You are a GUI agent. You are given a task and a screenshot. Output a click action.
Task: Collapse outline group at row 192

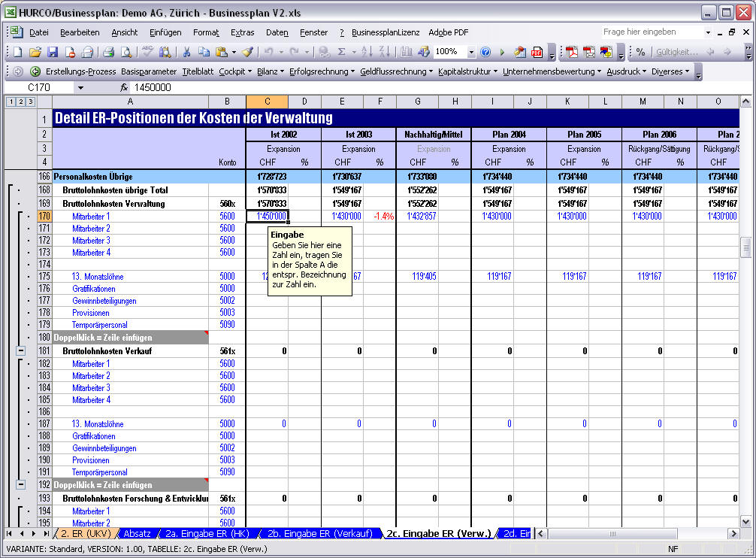point(21,484)
